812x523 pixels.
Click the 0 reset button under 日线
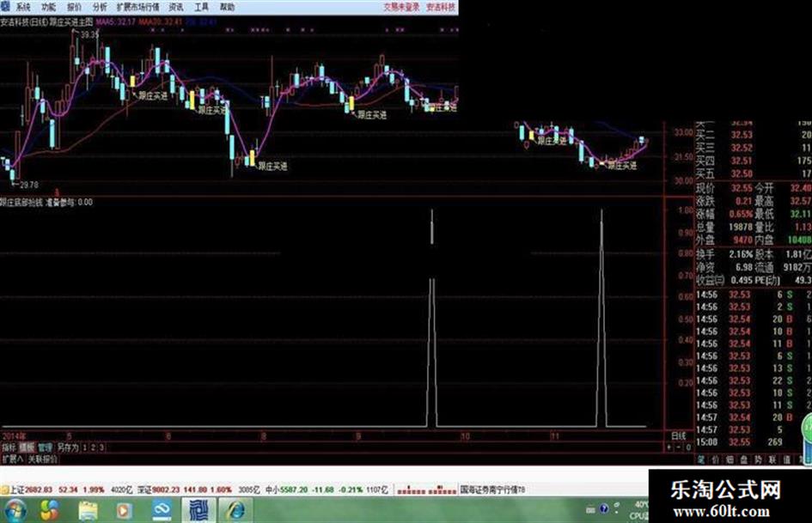point(688,447)
